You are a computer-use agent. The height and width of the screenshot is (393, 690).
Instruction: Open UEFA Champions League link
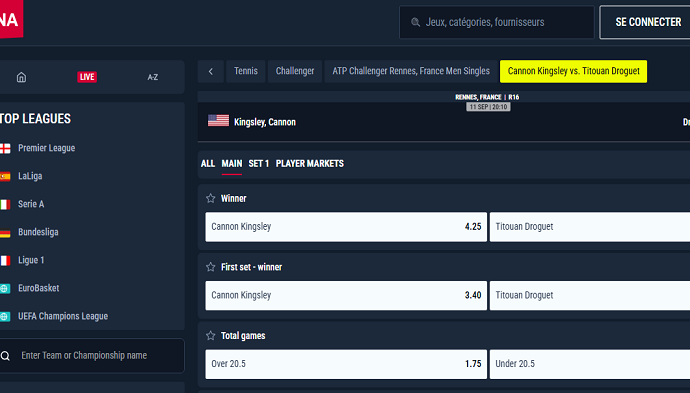pyautogui.click(x=62, y=316)
